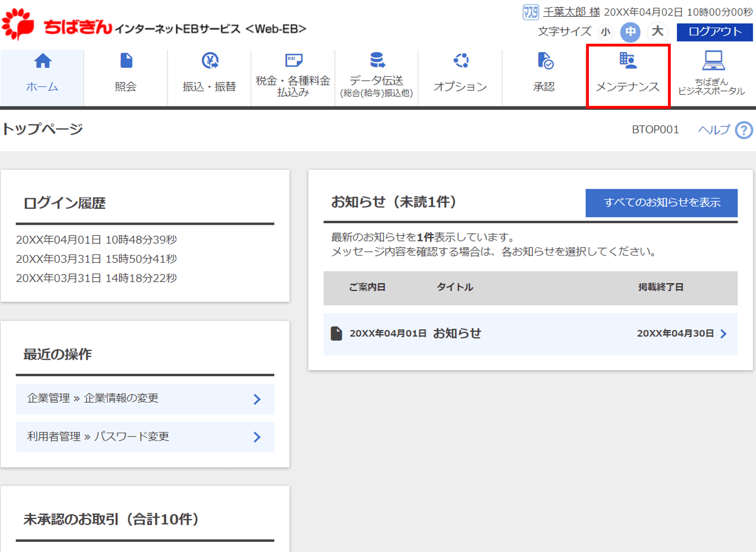Open the 照会 document icon
The height and width of the screenshot is (552, 756).
[x=126, y=61]
